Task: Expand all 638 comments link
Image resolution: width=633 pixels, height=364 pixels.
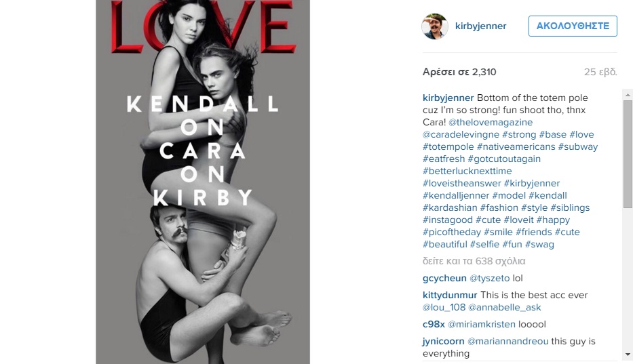Action: [474, 261]
